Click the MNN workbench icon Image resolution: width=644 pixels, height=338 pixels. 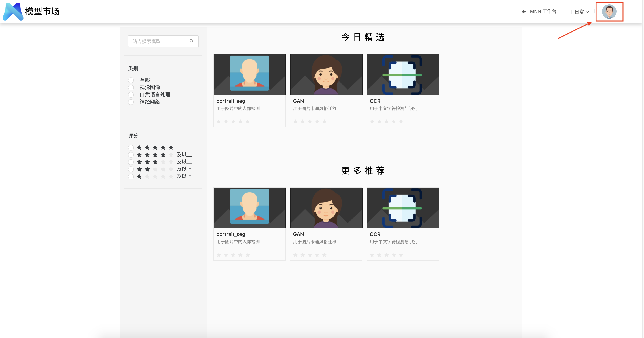click(524, 12)
